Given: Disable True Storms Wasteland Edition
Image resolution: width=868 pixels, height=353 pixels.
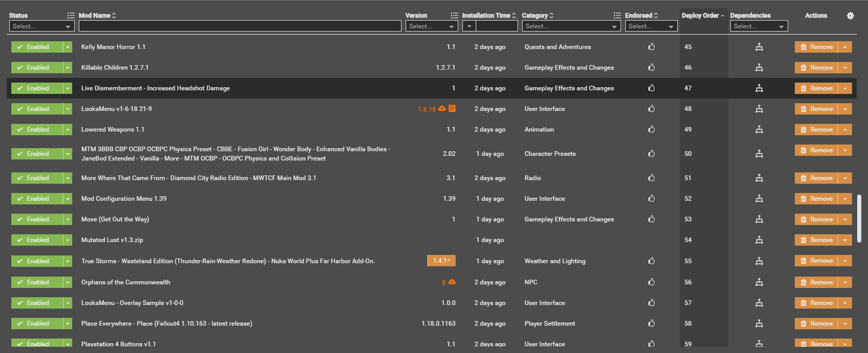Looking at the screenshot, I should (37, 261).
